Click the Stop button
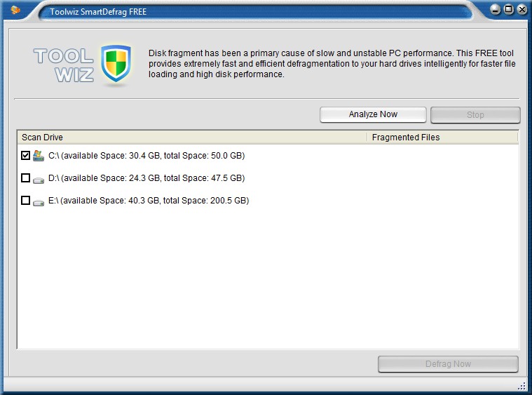 [x=475, y=115]
